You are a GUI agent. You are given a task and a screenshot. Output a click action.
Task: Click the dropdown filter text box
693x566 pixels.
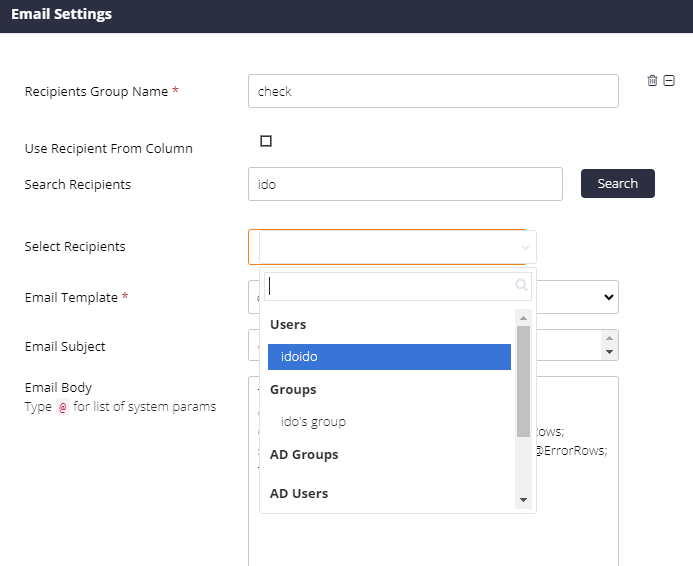pyautogui.click(x=398, y=286)
